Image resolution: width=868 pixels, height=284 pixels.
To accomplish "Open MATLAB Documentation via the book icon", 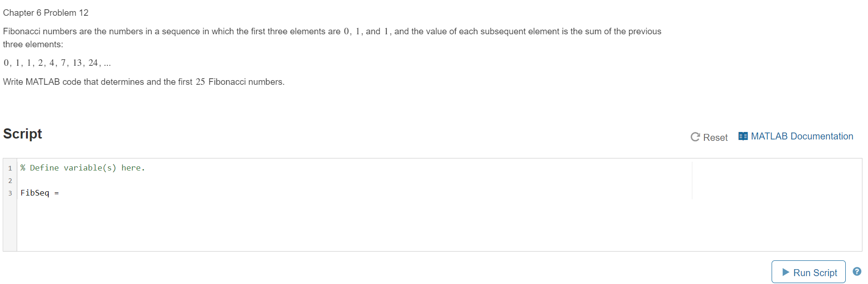I will [743, 136].
